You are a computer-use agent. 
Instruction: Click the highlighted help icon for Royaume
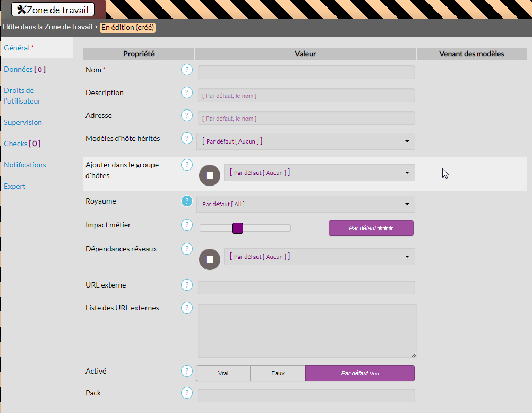coord(186,201)
